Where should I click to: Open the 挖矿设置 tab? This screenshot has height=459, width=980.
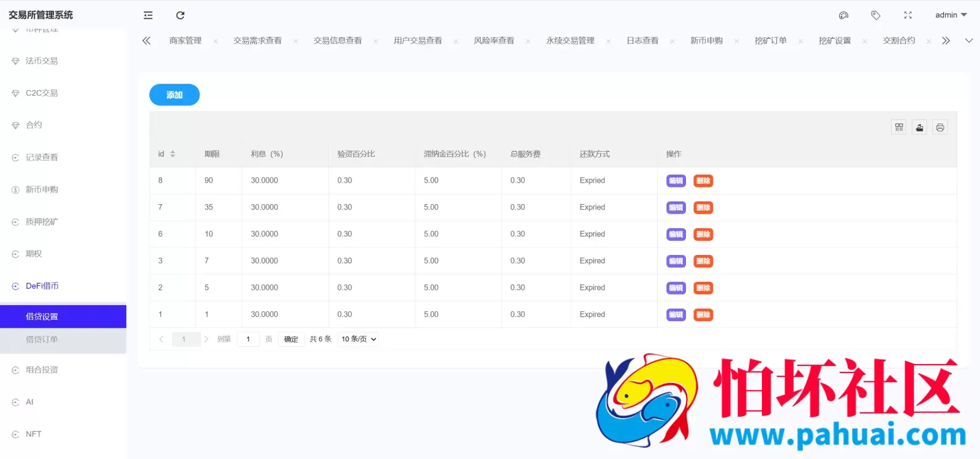coord(835,40)
